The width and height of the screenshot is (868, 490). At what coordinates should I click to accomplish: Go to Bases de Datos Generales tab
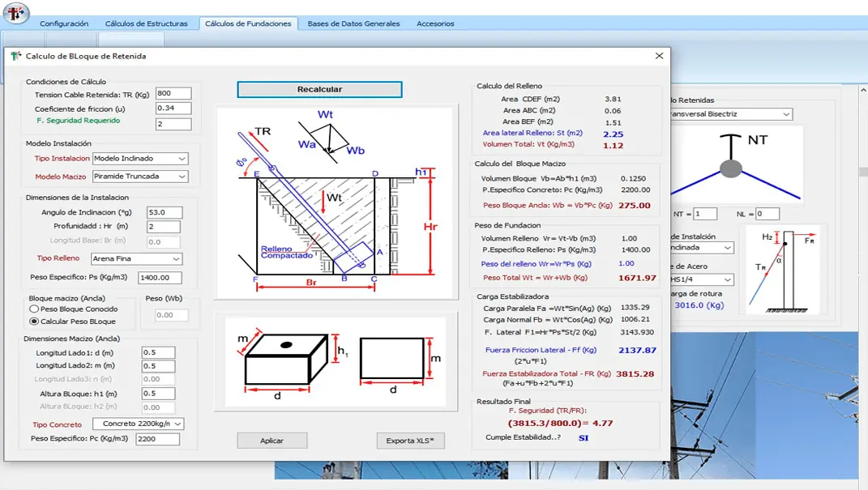click(353, 23)
